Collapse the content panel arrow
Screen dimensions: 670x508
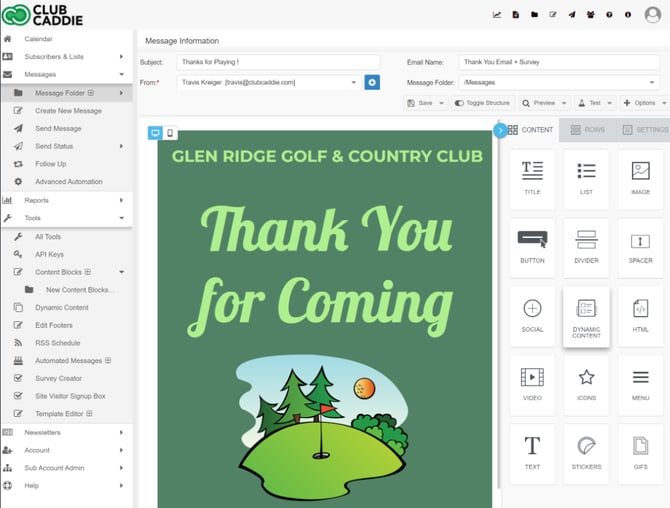coord(500,130)
